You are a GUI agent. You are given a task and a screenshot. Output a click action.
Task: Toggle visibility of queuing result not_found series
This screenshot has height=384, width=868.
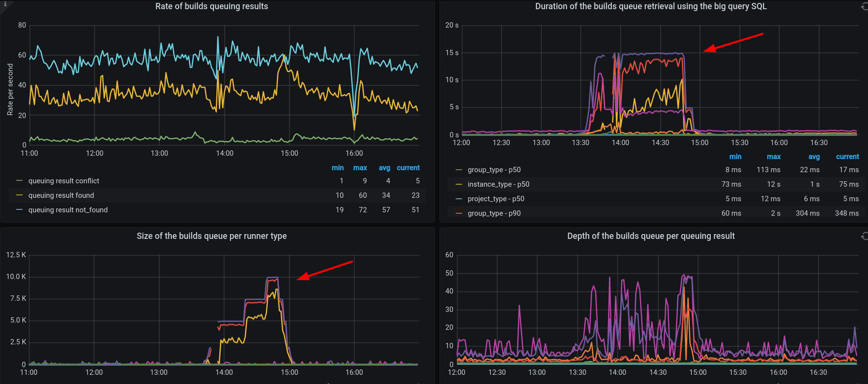click(68, 210)
